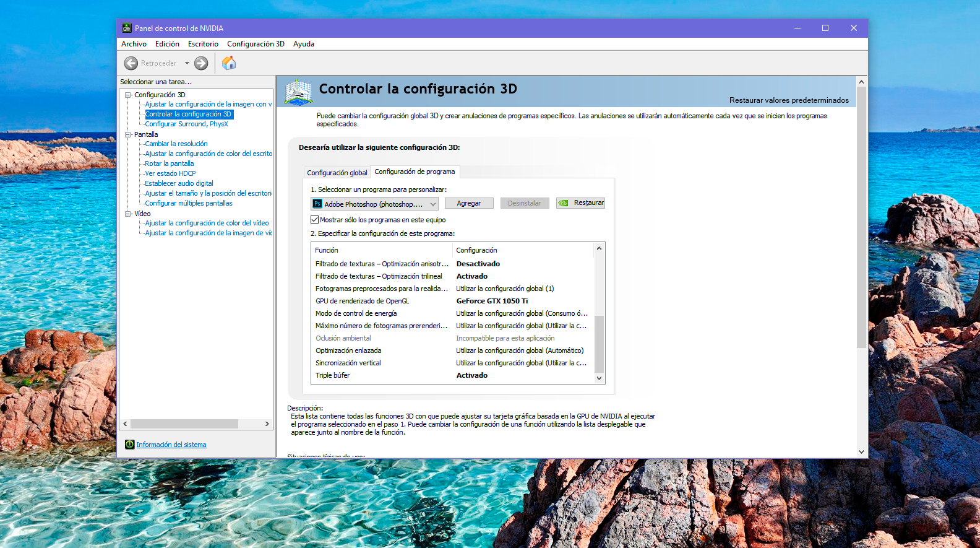The image size is (980, 548).
Task: Open the back history dropdown arrow
Action: [187, 63]
